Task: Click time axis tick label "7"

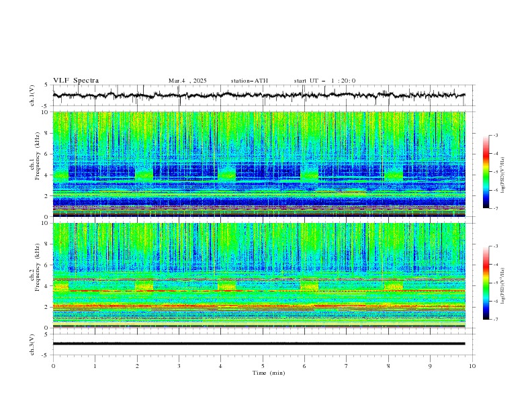Action: (347, 366)
